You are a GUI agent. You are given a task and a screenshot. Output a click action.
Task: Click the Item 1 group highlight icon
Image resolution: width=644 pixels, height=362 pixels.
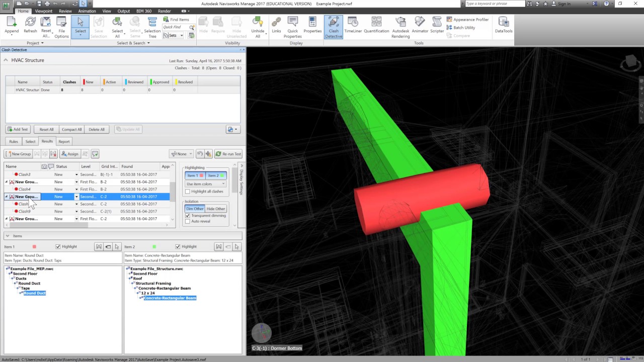tap(99, 246)
